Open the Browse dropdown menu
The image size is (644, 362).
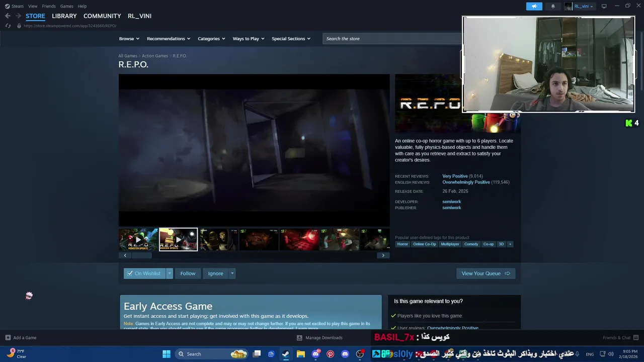(129, 39)
